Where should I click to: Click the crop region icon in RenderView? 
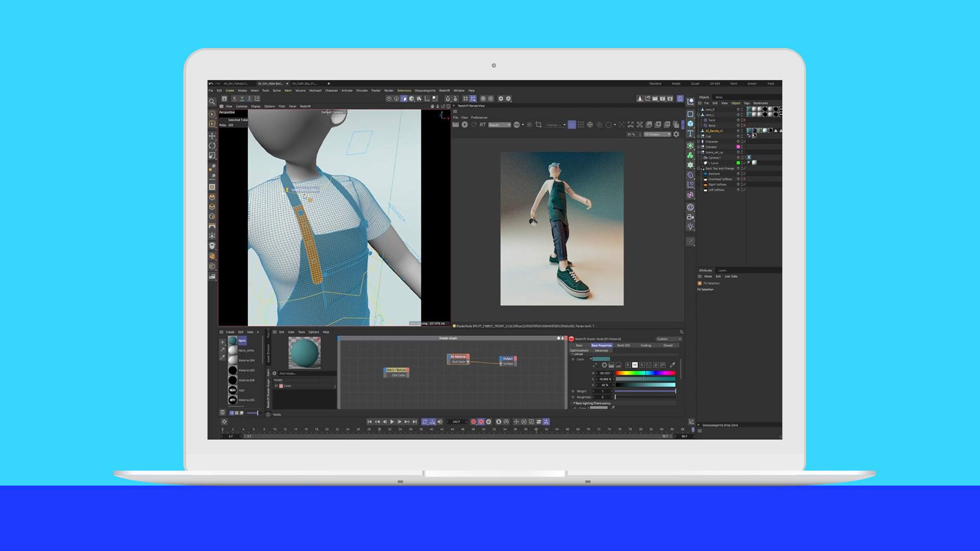(x=538, y=125)
